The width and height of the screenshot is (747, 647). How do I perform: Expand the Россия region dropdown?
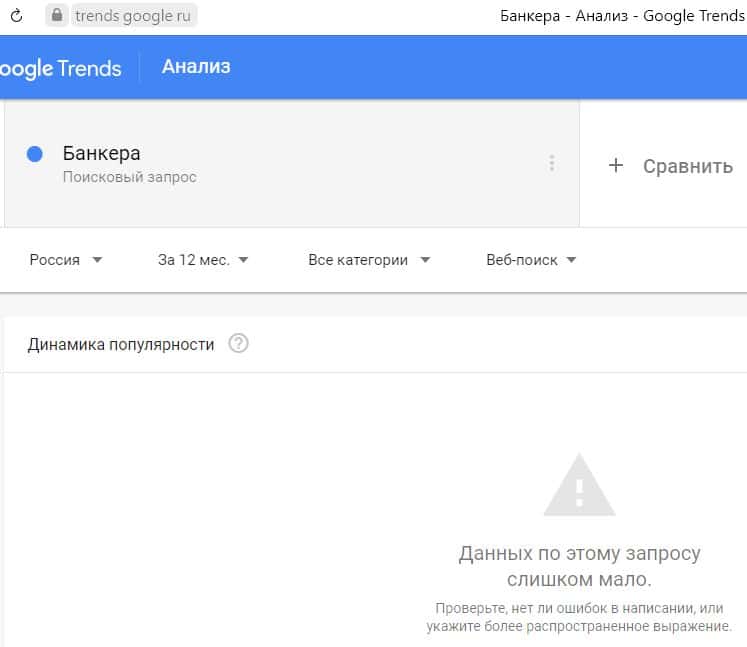66,260
